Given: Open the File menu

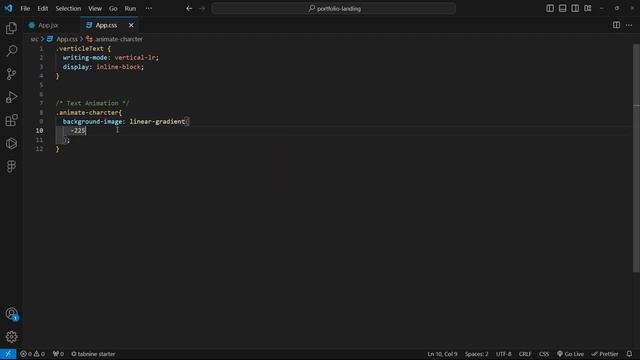Looking at the screenshot, I should pos(25,8).
